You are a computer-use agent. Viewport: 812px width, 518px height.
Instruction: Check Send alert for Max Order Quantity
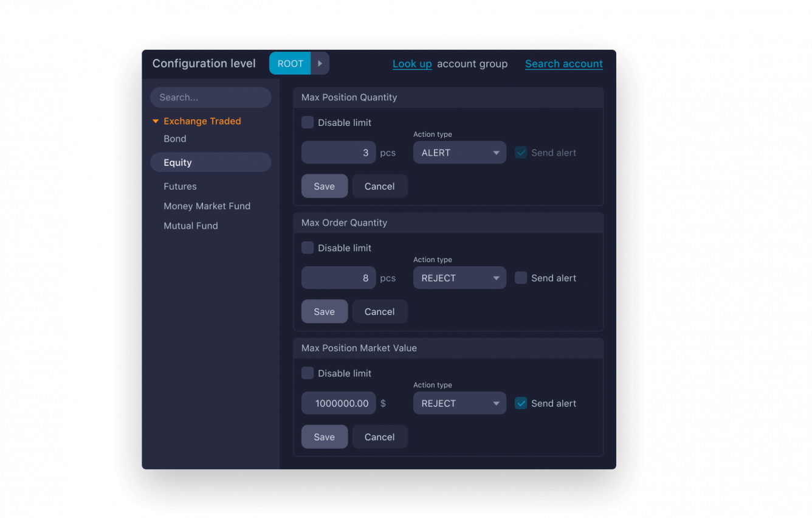tap(521, 278)
